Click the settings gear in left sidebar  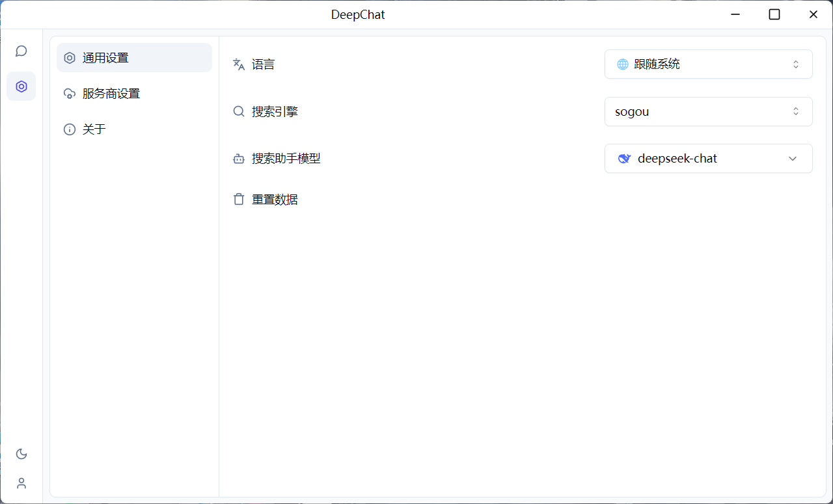tap(21, 86)
